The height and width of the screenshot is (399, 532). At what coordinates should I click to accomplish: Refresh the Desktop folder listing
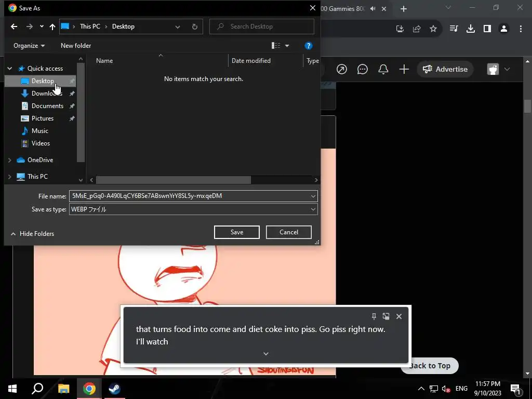(x=195, y=27)
